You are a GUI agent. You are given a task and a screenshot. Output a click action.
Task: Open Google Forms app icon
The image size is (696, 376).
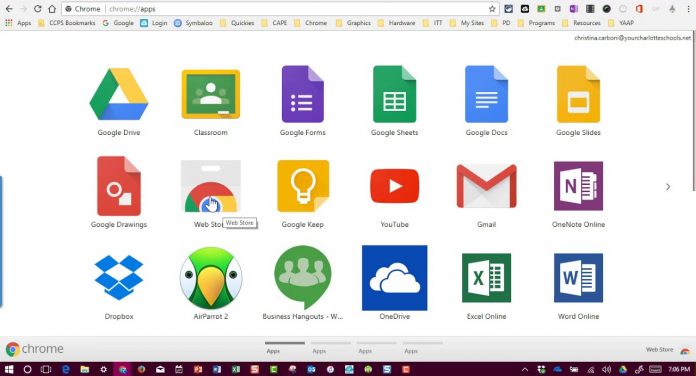pyautogui.click(x=302, y=94)
